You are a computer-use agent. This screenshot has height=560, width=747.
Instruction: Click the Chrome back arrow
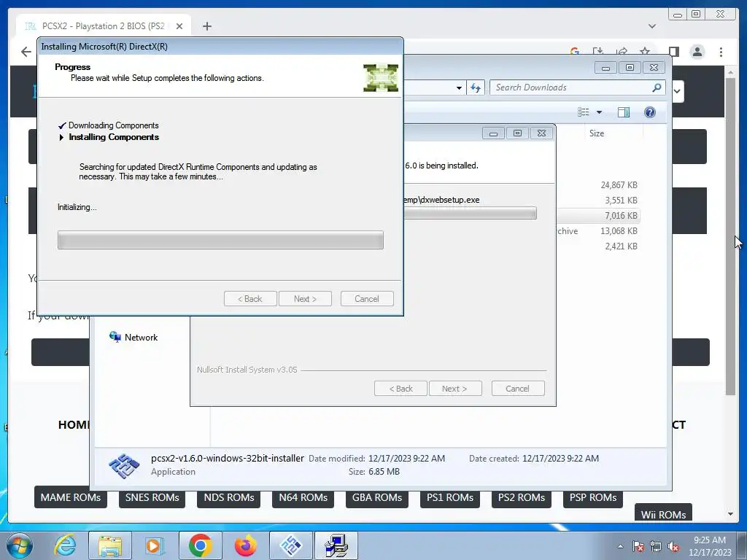point(26,52)
